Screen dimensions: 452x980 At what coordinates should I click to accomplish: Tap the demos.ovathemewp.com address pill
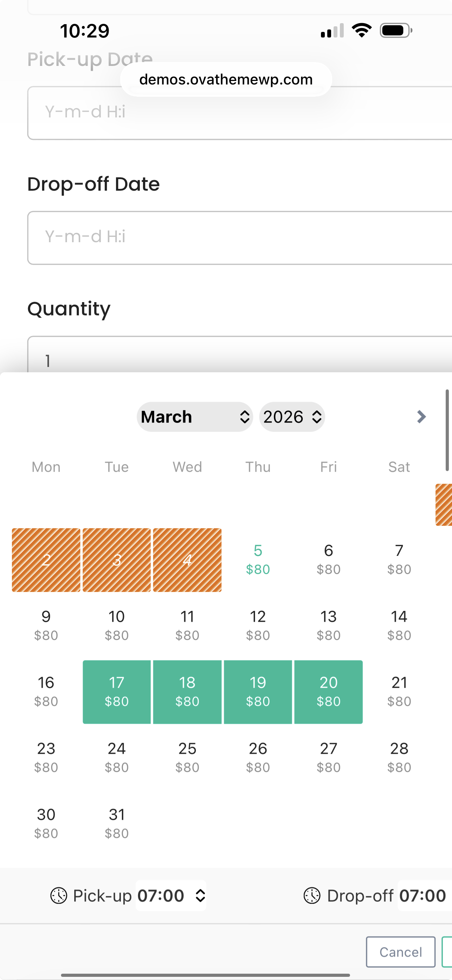pyautogui.click(x=226, y=79)
